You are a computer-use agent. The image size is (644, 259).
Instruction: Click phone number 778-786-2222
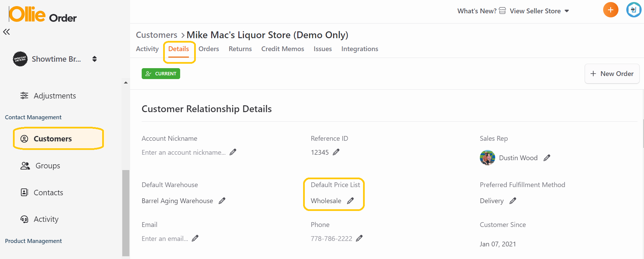[331, 239]
